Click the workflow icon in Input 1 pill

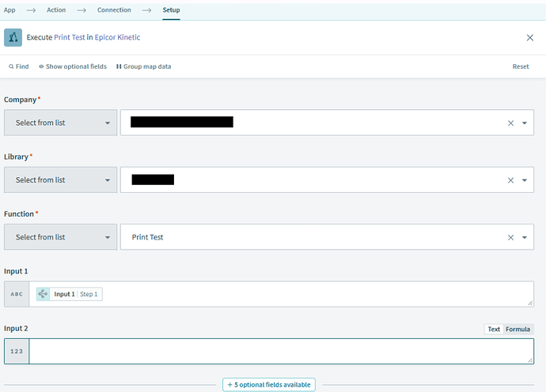point(43,294)
